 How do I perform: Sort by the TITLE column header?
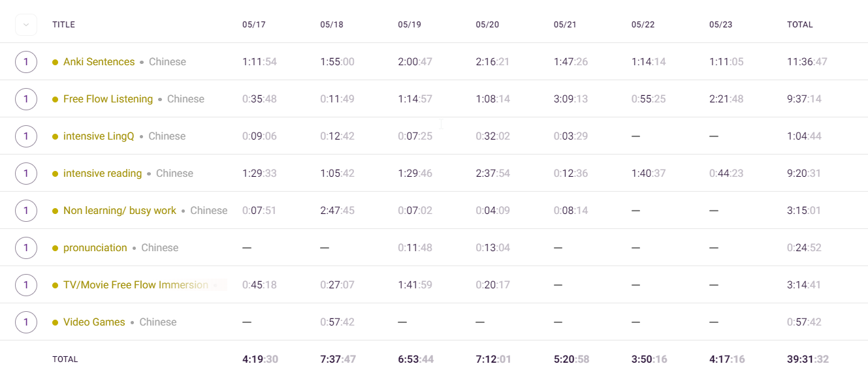click(x=64, y=25)
